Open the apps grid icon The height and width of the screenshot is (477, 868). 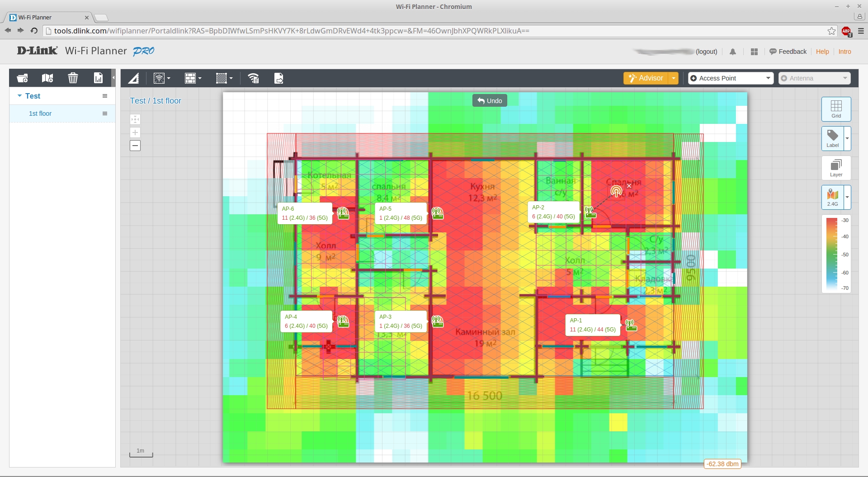pos(754,52)
